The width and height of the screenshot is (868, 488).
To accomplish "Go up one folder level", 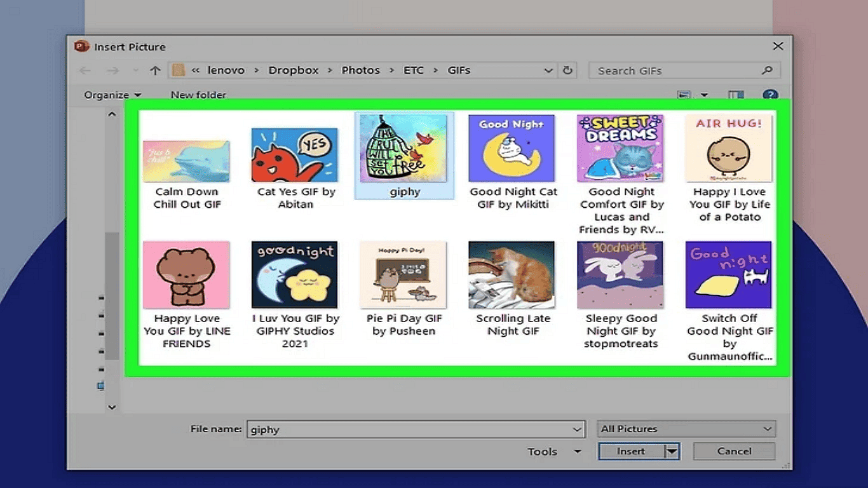I will pos(155,71).
